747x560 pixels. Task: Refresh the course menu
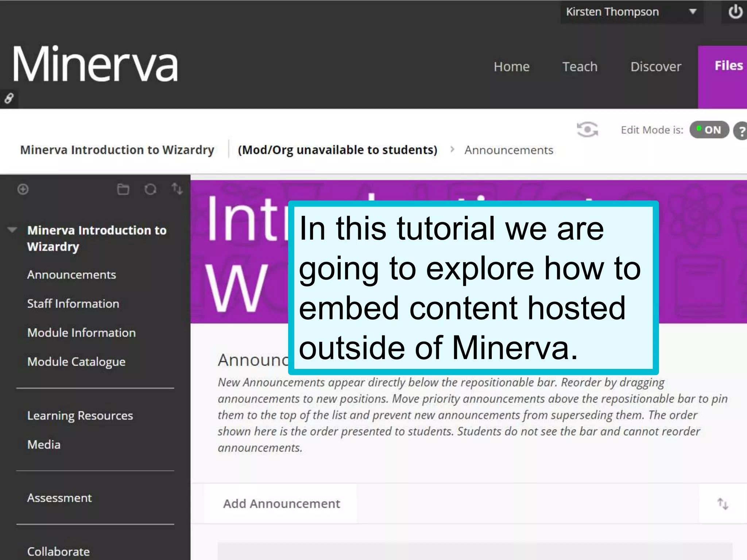[x=150, y=189]
